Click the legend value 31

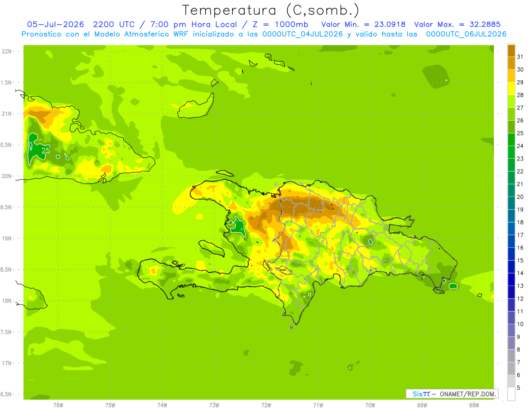[520, 56]
